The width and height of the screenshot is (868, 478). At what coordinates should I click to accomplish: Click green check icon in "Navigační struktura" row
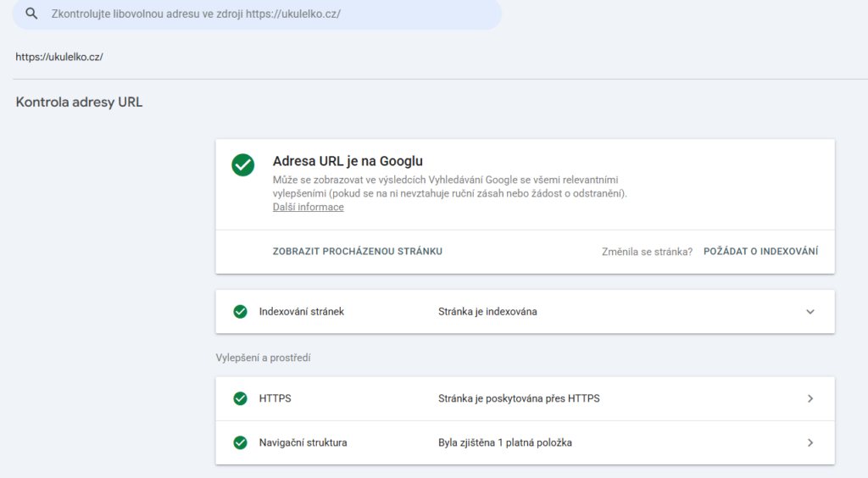[240, 442]
